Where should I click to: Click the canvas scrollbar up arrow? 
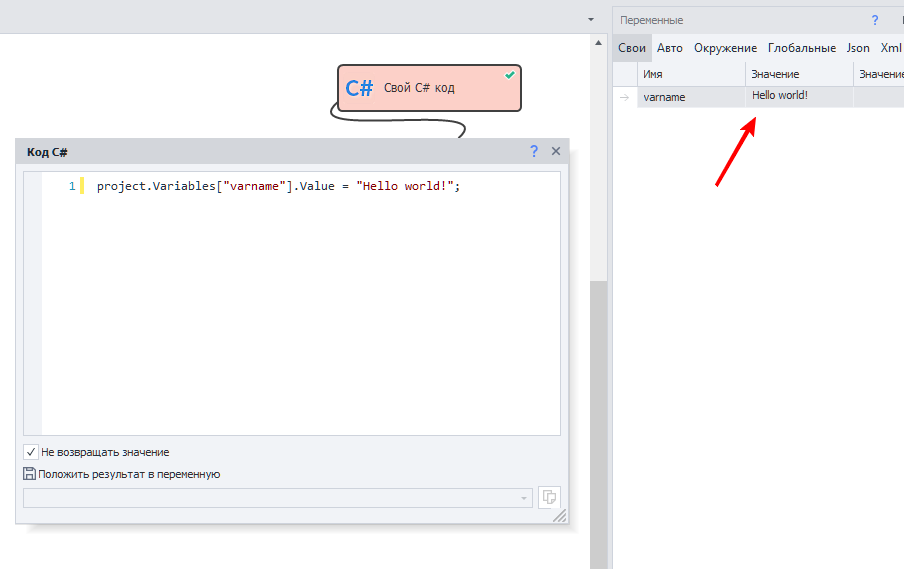pos(598,44)
